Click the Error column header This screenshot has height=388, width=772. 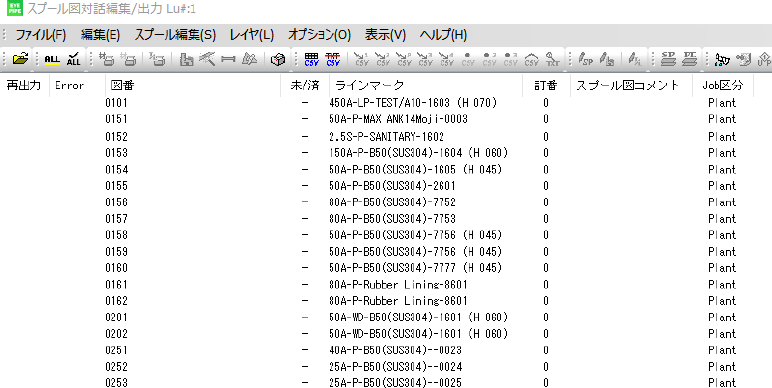[69, 86]
